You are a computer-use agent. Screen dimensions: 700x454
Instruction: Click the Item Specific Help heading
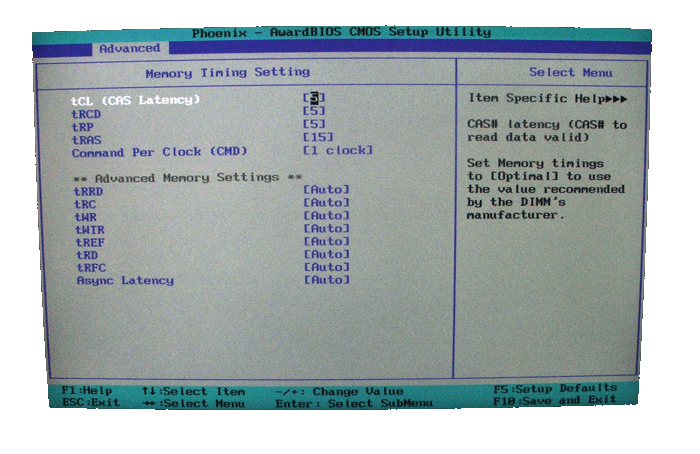(x=548, y=98)
